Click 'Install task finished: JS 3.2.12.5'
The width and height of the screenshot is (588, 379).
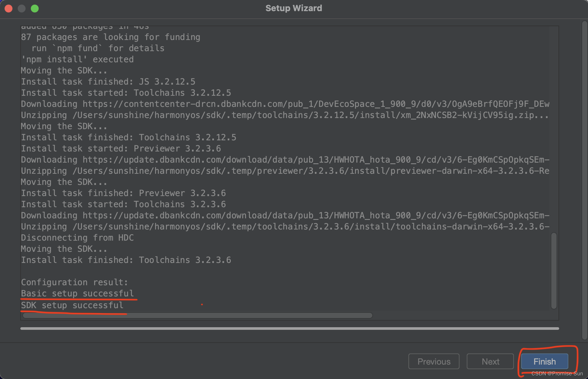coord(108,82)
